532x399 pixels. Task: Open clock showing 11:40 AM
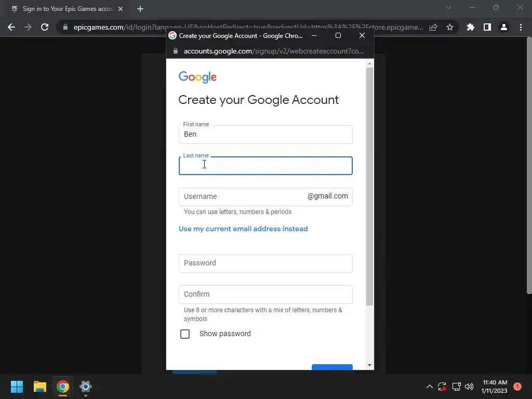tap(495, 387)
